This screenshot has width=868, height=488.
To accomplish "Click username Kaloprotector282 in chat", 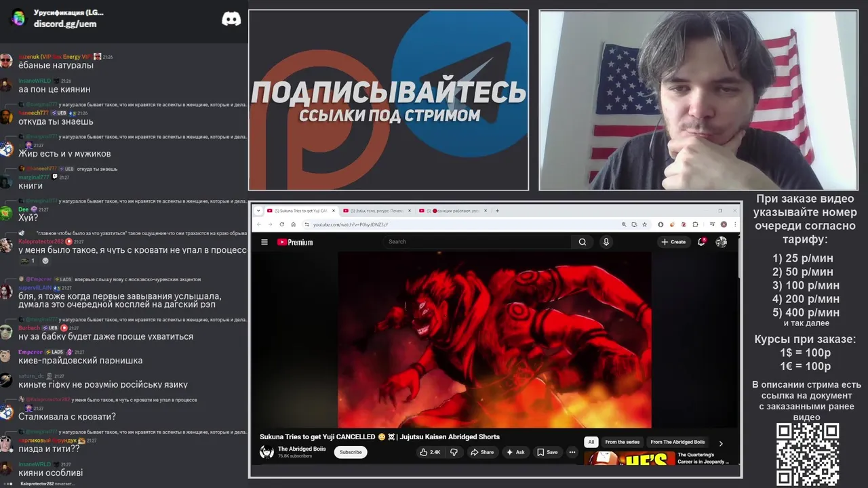I will pos(40,242).
